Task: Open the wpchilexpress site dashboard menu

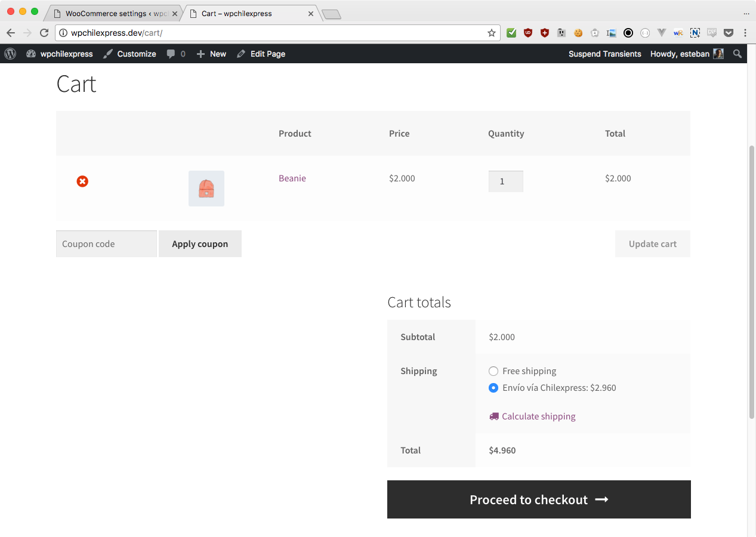Action: (x=60, y=54)
